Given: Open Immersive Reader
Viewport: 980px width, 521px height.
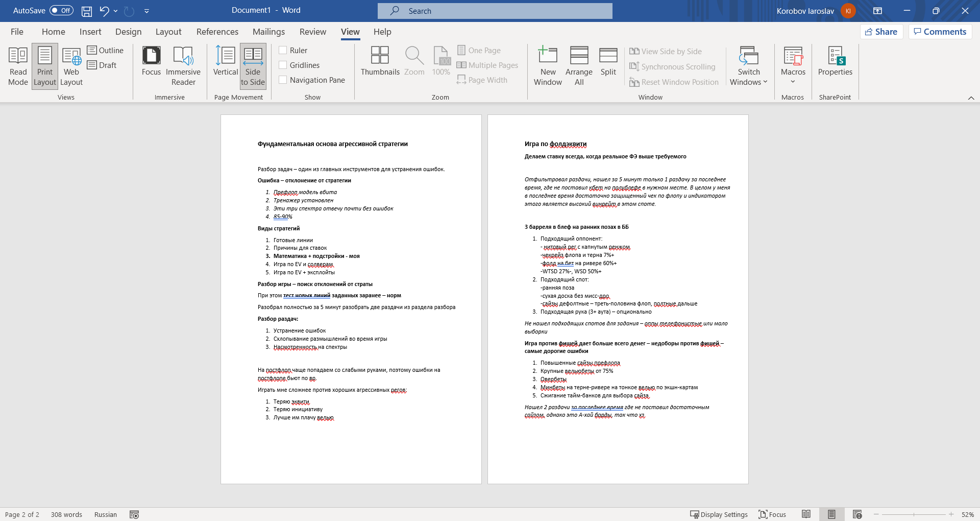Looking at the screenshot, I should click(x=183, y=66).
